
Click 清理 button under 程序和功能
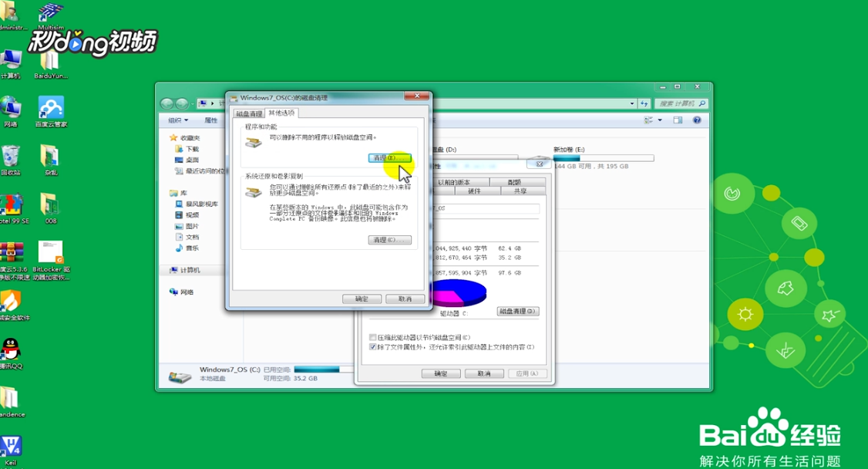coord(390,158)
